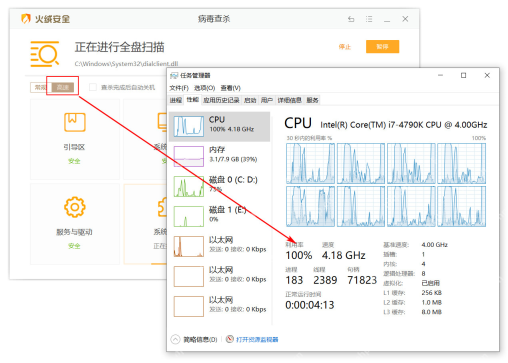The width and height of the screenshot is (508, 363).
Task: Click the thread count 2389
Action: [325, 280]
